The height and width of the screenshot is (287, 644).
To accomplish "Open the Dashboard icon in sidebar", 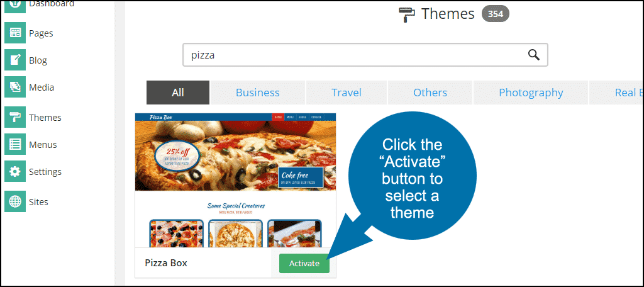I will coord(15,6).
